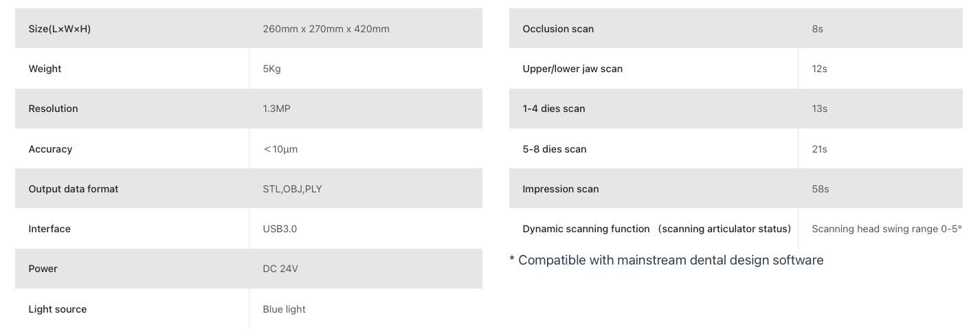Click the Weight label
The height and width of the screenshot is (336, 980).
pyautogui.click(x=45, y=69)
